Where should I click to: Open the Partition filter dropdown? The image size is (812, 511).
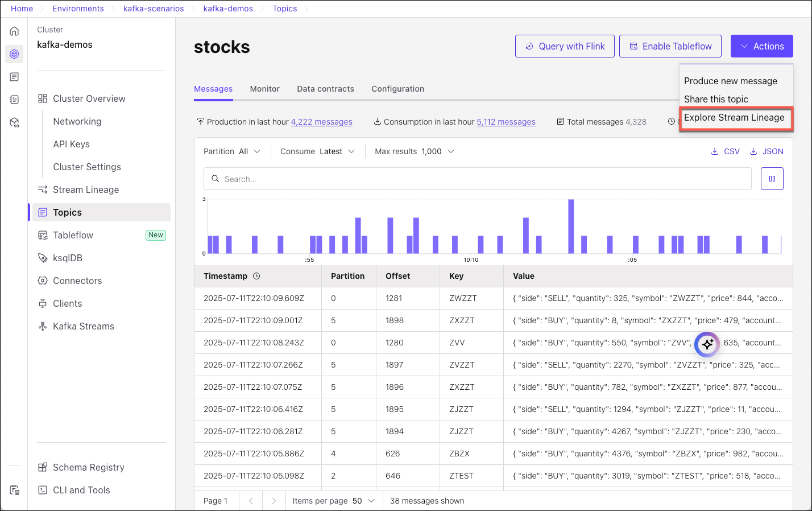[231, 151]
